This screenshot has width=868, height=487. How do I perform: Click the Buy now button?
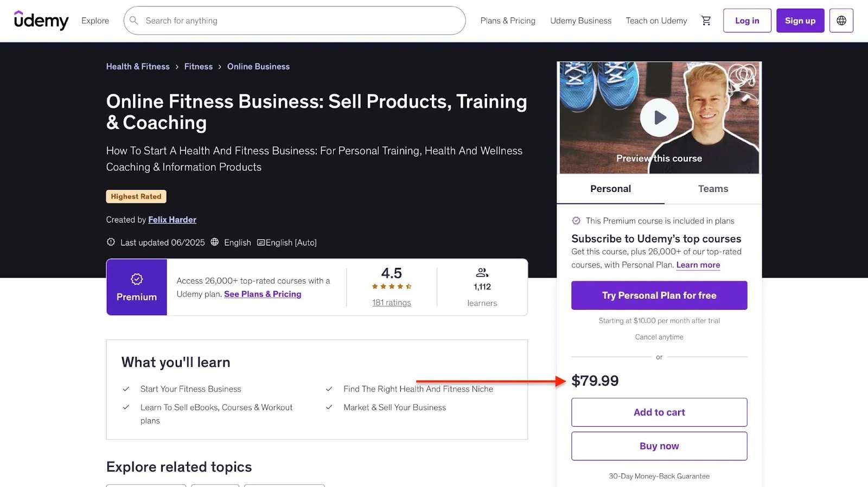(x=659, y=446)
